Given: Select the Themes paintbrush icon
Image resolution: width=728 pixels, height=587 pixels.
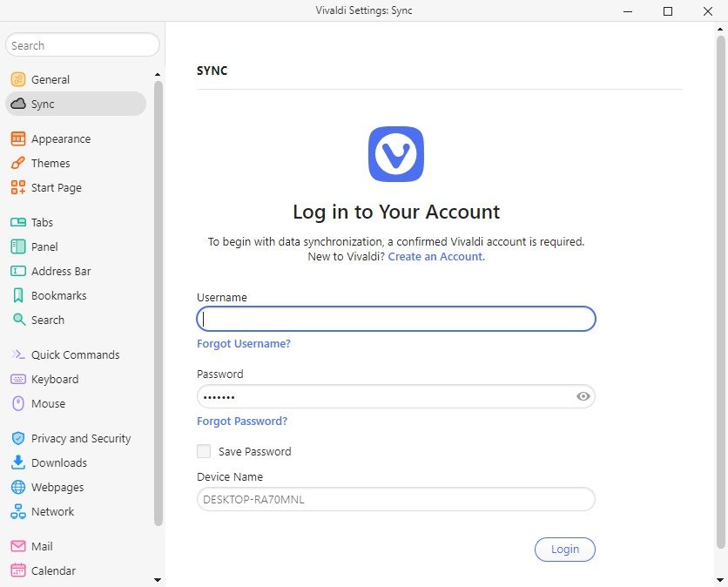Looking at the screenshot, I should (17, 163).
